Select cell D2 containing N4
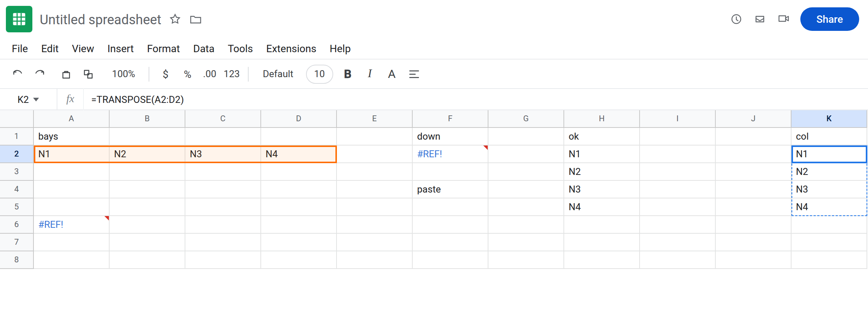 coord(299,154)
